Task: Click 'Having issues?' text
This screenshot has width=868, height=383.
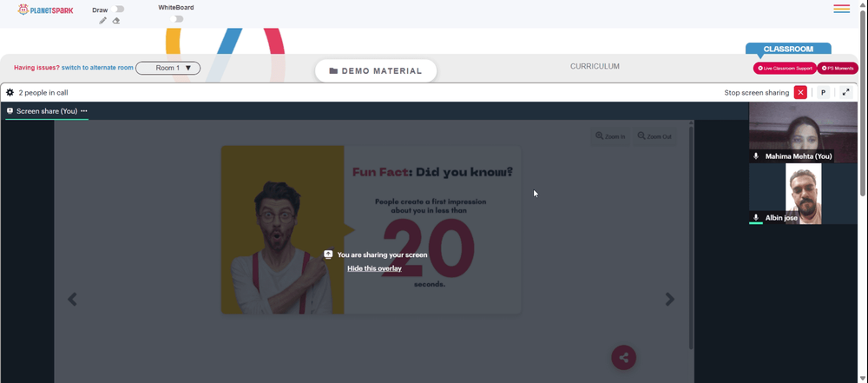Action: [36, 68]
